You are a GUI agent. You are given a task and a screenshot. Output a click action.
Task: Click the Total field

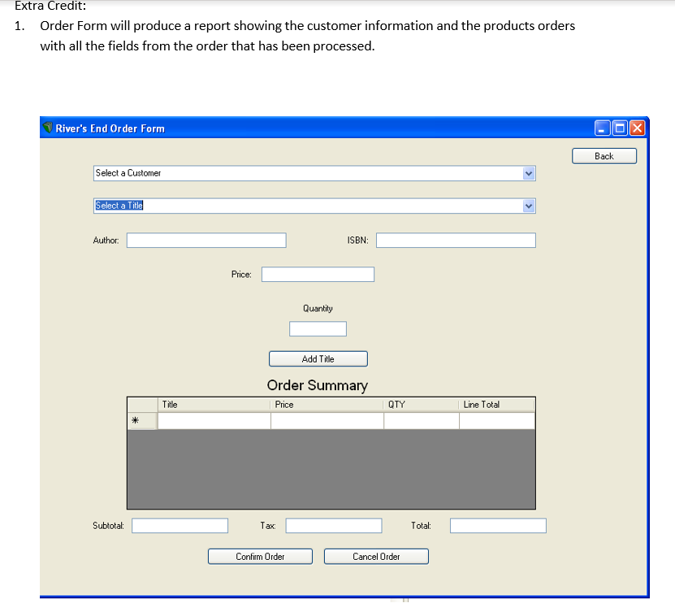[x=497, y=525]
